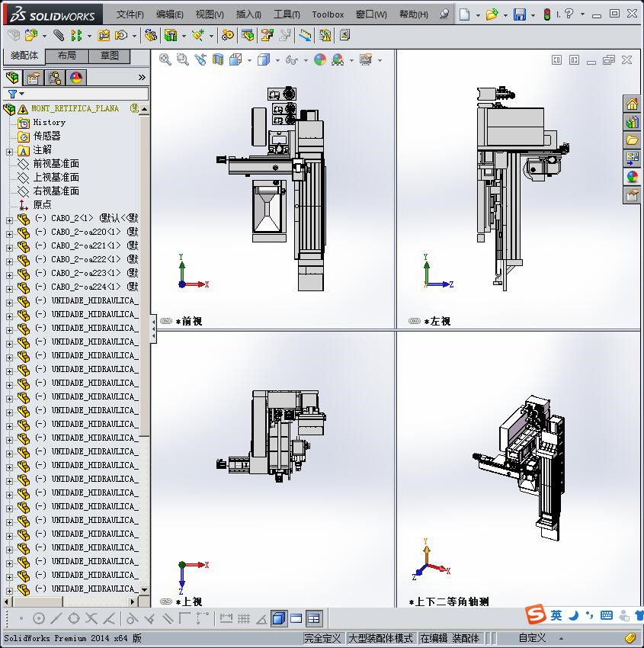Open PropertyManager tab icon
This screenshot has width=644, height=648.
coord(34,78)
